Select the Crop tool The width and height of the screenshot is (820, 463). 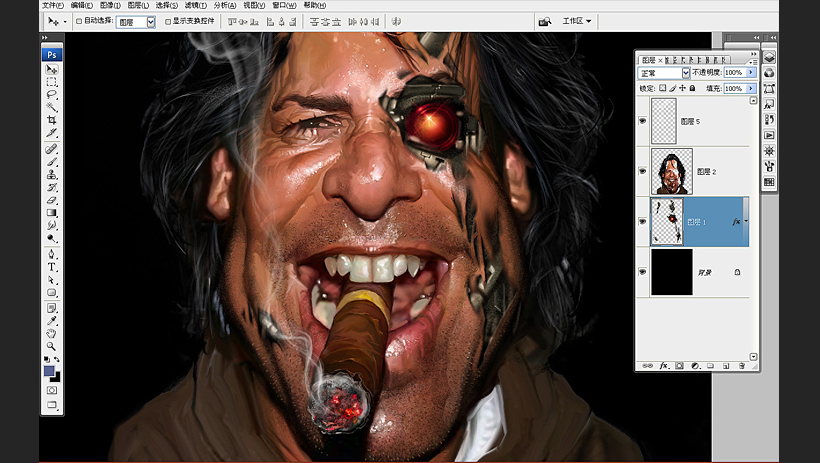52,120
